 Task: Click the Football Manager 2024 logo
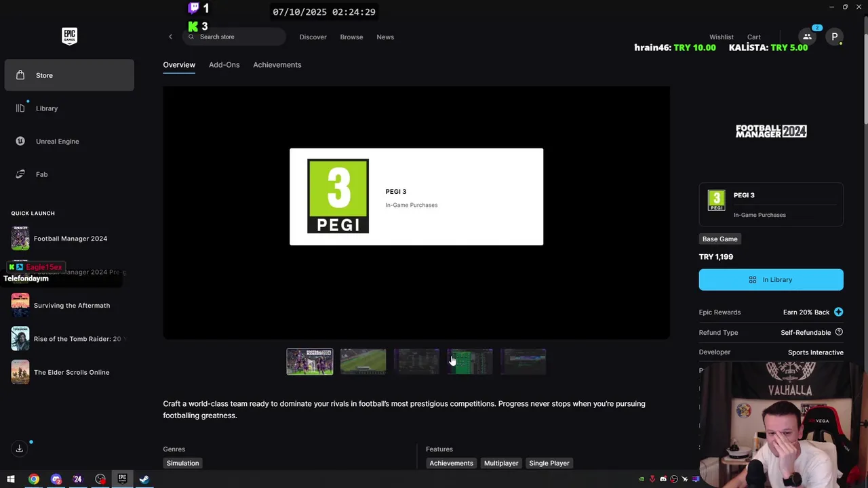[x=771, y=131]
